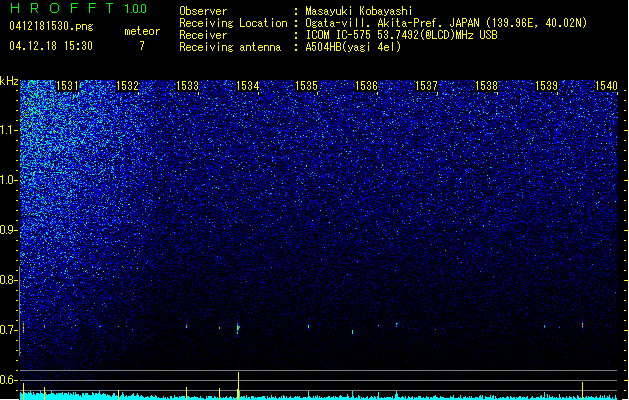Click the Observer label
629x400 pixels.
pos(203,11)
